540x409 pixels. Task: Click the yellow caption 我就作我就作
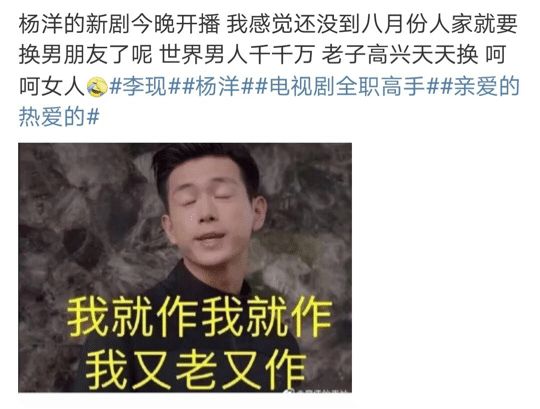199,316
